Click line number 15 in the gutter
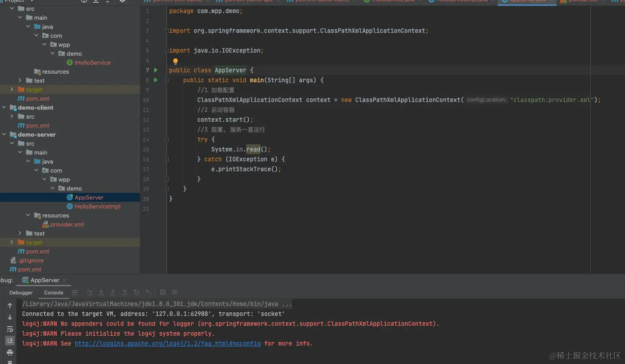The width and height of the screenshot is (625, 364). coord(146,150)
